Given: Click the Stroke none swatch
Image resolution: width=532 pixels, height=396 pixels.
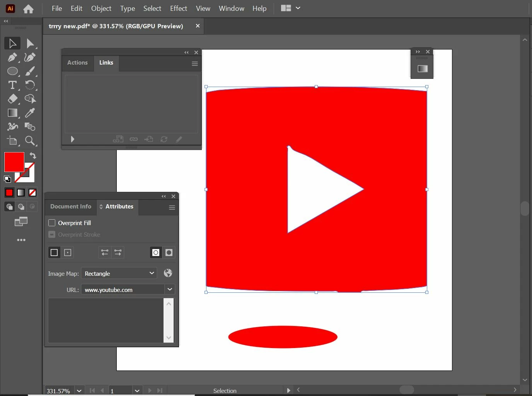Looking at the screenshot, I should 29,177.
